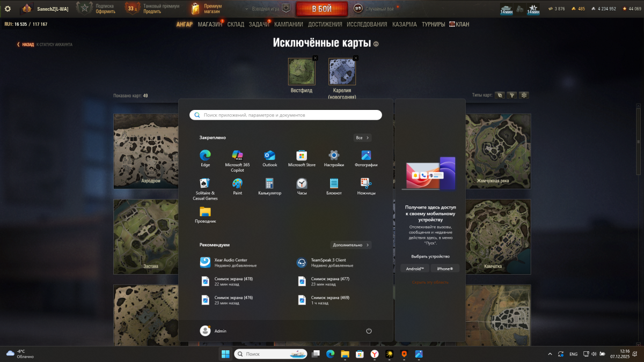Go back via НАЗАД к статусу аккаунта
644x362 pixels.
pyautogui.click(x=44, y=45)
